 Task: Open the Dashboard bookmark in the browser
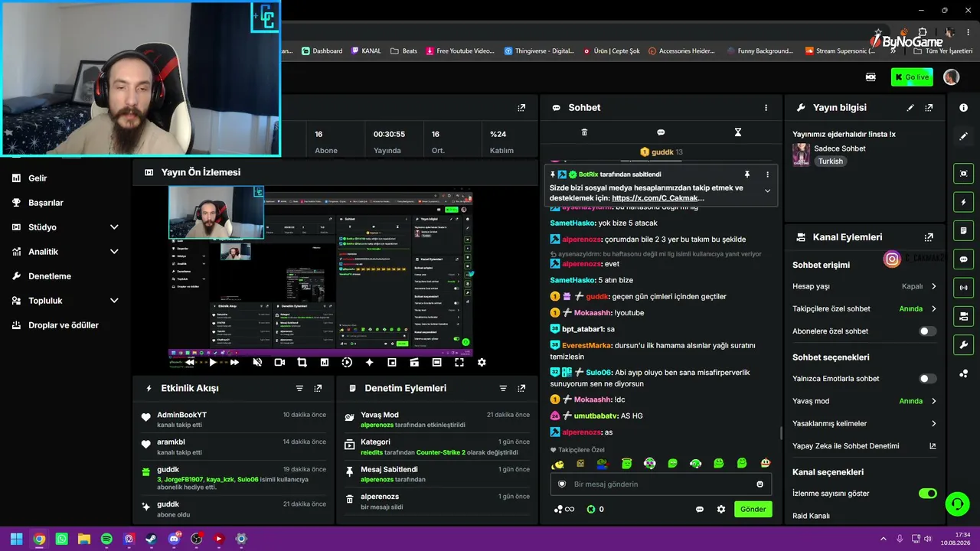(x=322, y=51)
